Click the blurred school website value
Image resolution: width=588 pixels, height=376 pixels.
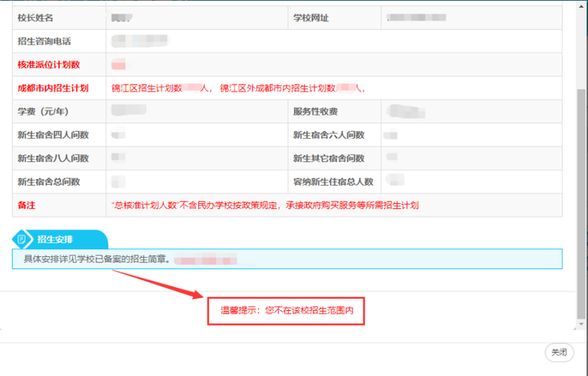point(416,17)
